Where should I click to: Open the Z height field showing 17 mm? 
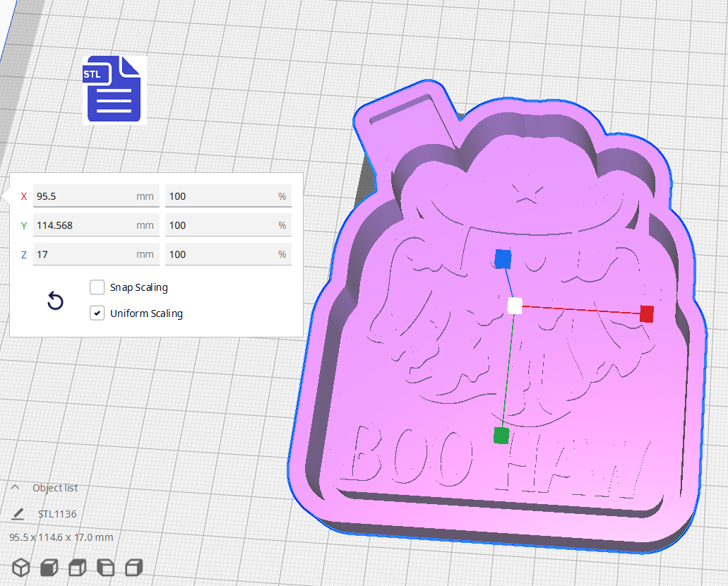point(96,254)
